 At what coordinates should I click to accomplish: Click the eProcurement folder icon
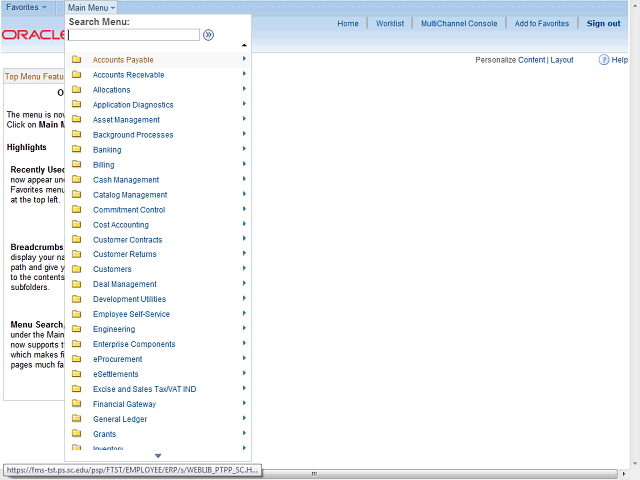tap(76, 359)
